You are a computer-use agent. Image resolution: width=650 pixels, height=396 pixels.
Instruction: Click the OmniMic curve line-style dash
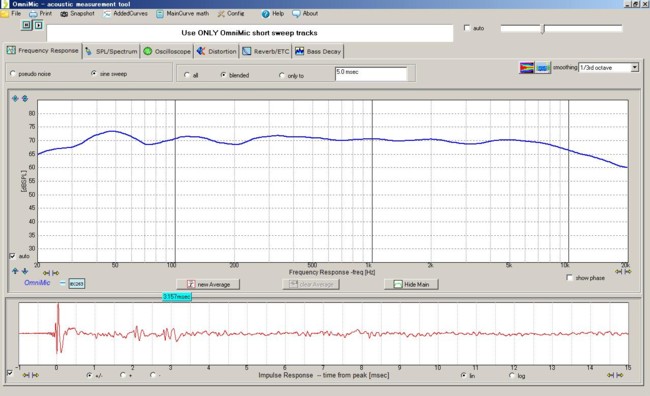coord(62,283)
